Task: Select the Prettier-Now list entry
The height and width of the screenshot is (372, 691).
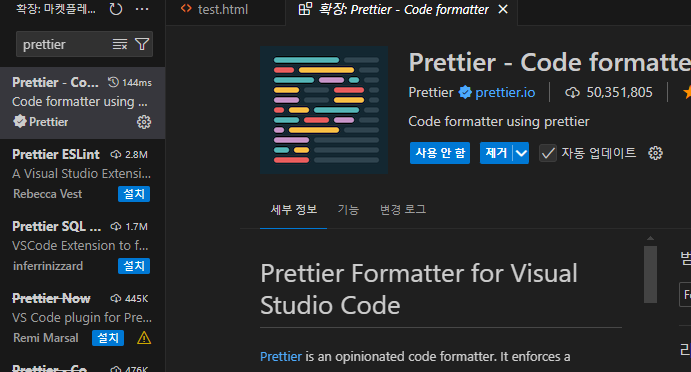Action: point(82,319)
